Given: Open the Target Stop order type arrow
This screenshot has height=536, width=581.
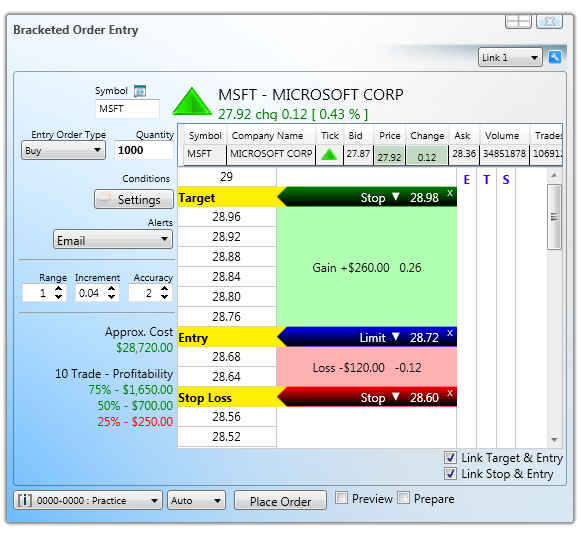Looking at the screenshot, I should (396, 197).
